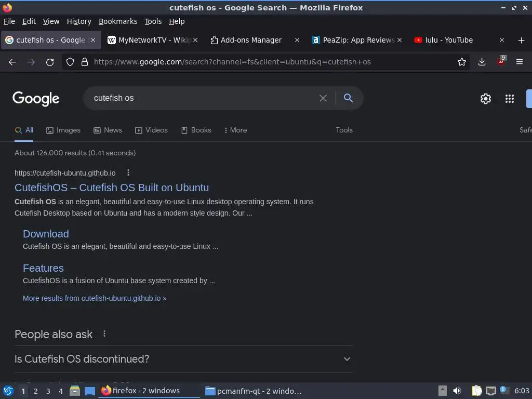Open the LXQt application menu
Image resolution: width=532 pixels, height=399 pixels.
click(8, 391)
